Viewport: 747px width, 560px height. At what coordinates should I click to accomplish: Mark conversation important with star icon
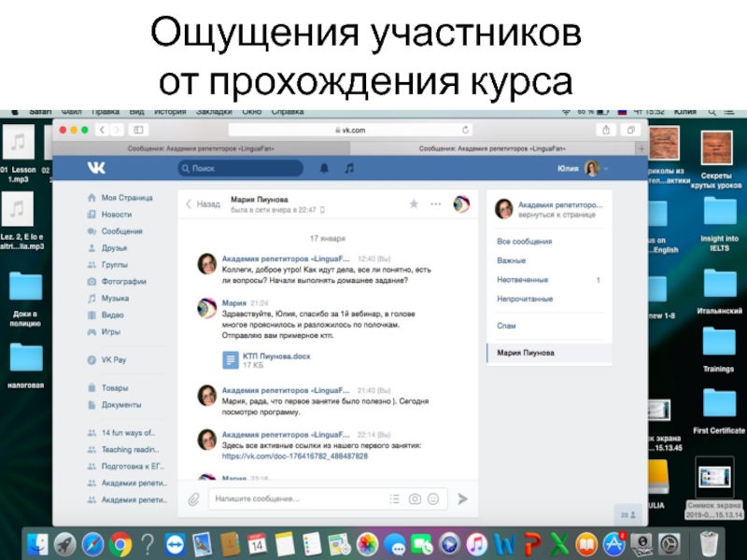tap(414, 203)
